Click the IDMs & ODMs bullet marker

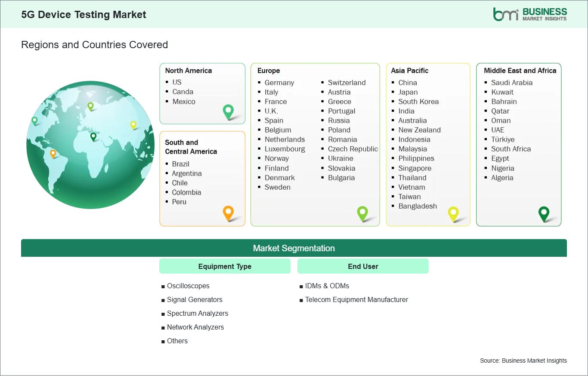[x=300, y=286]
